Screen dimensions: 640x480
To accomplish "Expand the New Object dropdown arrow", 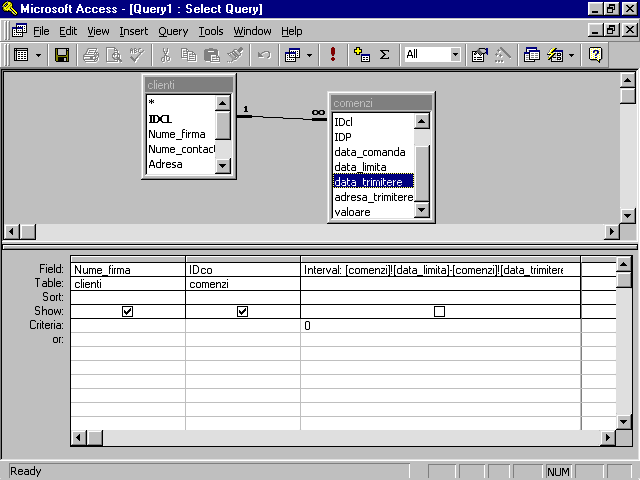I will (572, 55).
